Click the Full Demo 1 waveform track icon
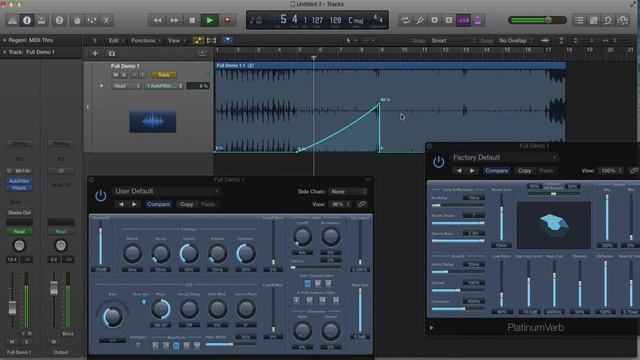This screenshot has height=360, width=640. 153,121
